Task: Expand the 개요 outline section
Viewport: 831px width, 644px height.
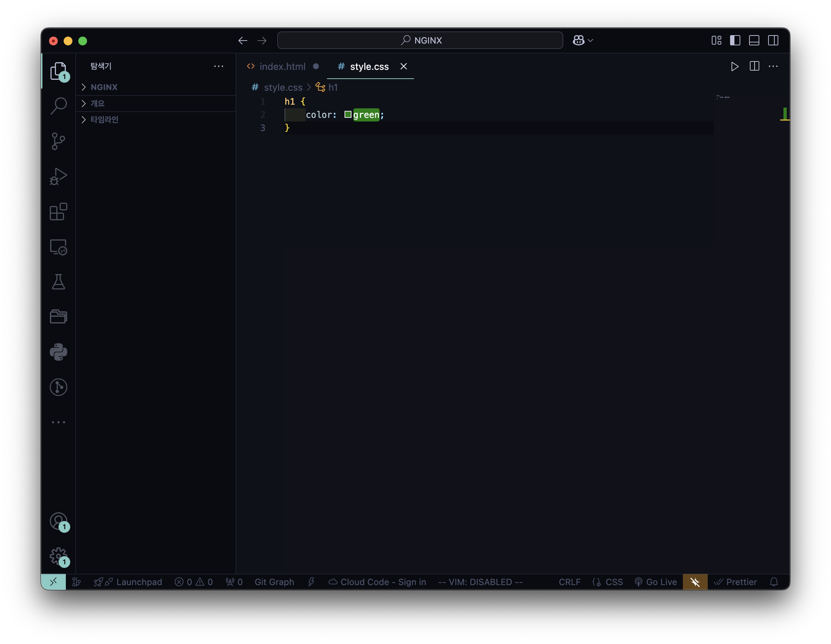Action: tap(97, 104)
